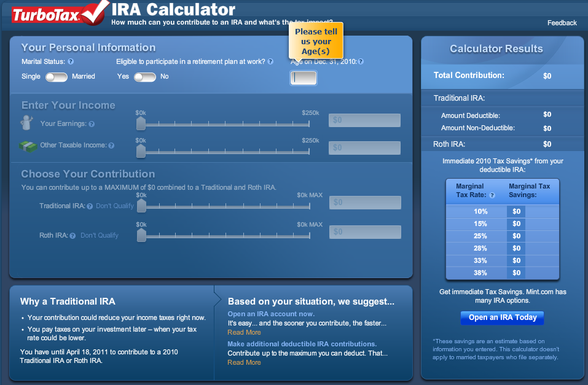Open help icon next to Marital Status
This screenshot has width=588, height=385.
coord(71,61)
